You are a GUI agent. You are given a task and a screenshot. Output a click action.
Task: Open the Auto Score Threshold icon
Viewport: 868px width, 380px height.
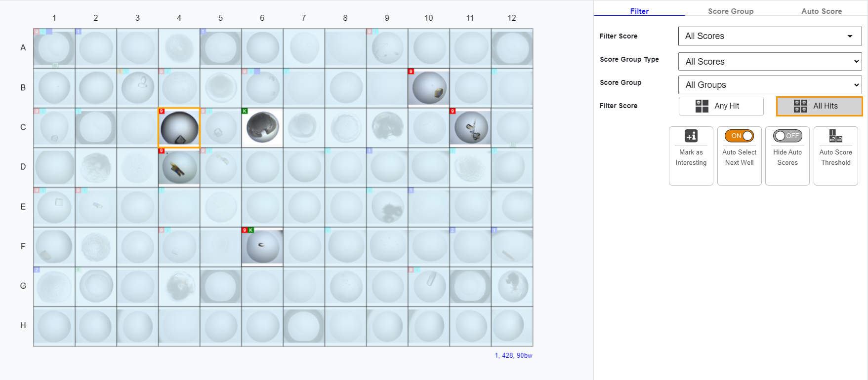pos(835,136)
